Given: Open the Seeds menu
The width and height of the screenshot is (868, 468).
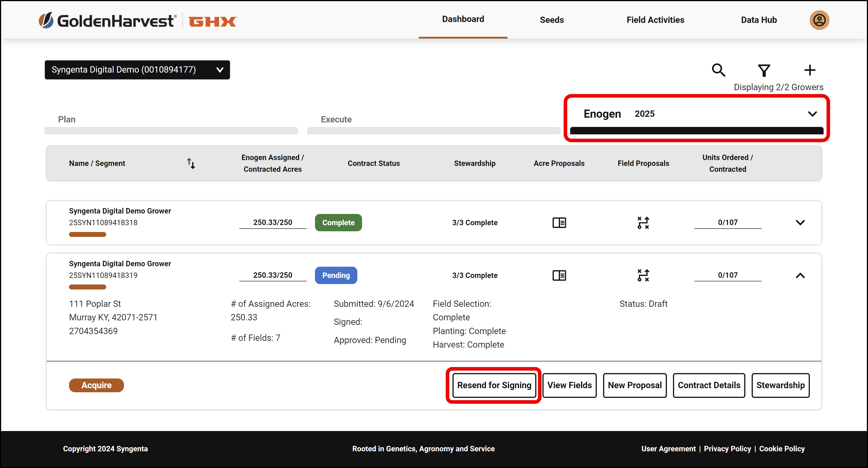Looking at the screenshot, I should (552, 20).
